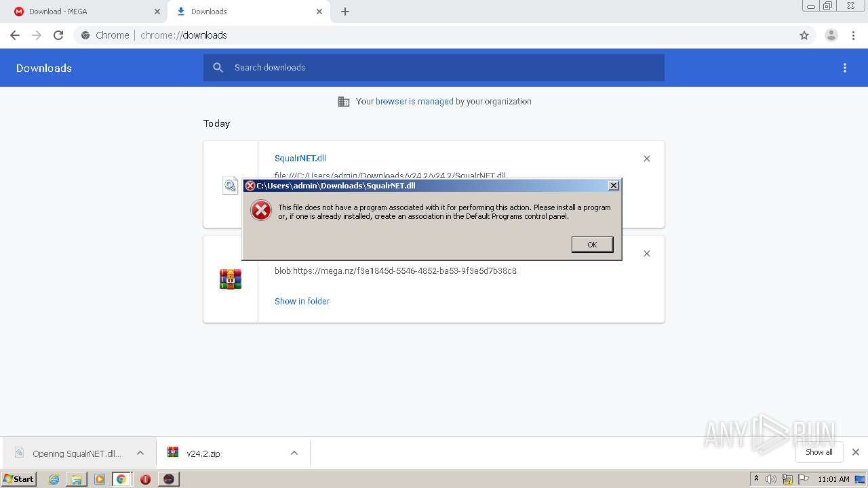Click OK in the error dialog
The height and width of the screenshot is (488, 868).
click(592, 244)
